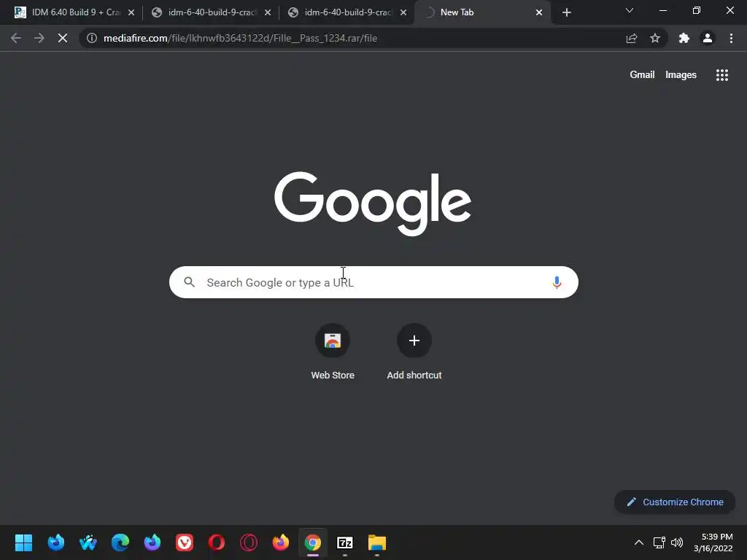Close the New Tab tab
The height and width of the screenshot is (560, 747).
[x=539, y=12]
